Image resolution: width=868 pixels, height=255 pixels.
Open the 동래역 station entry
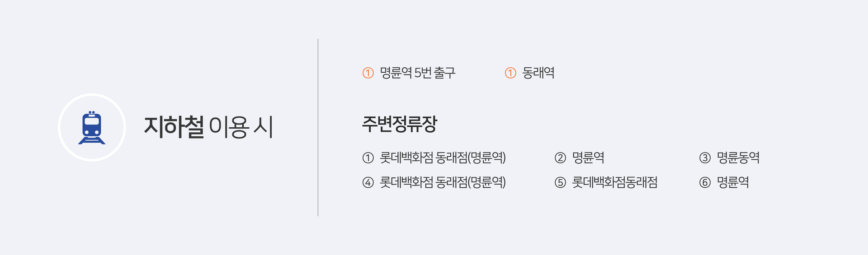[x=538, y=73]
